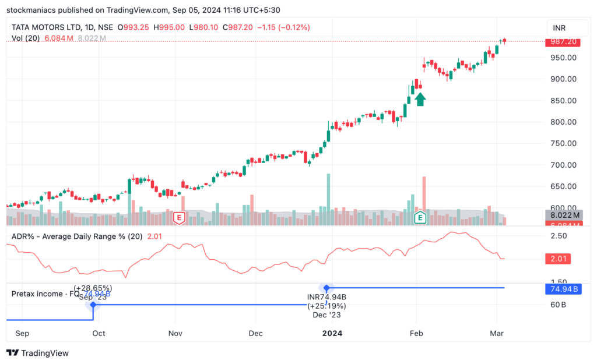The height and width of the screenshot is (364, 597).
Task: Click the 700.00 price scale label
Action: [563, 165]
